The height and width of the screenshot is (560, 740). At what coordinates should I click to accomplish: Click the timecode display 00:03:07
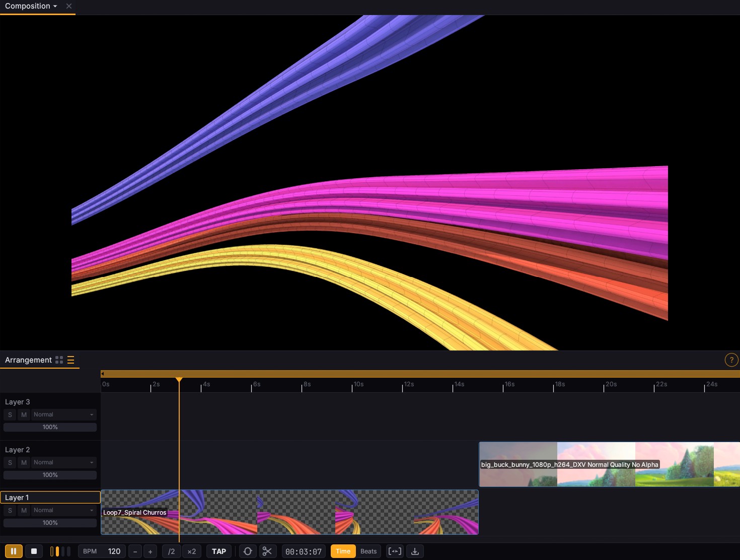[x=304, y=551]
